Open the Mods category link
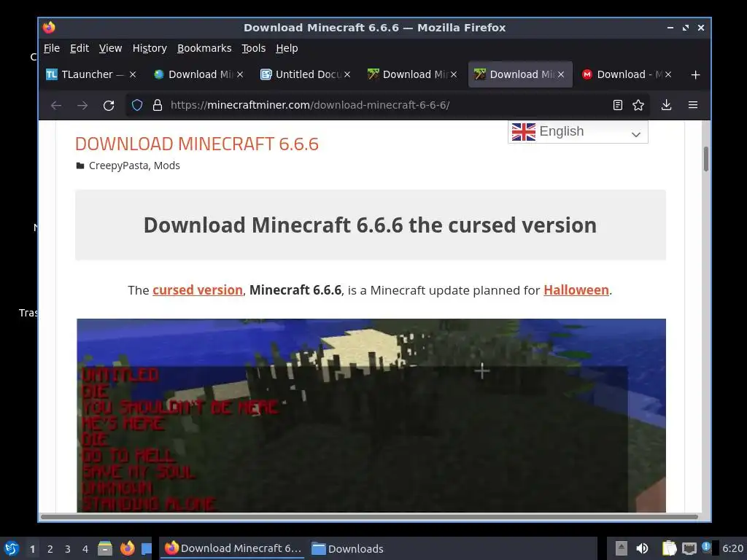 coord(167,166)
